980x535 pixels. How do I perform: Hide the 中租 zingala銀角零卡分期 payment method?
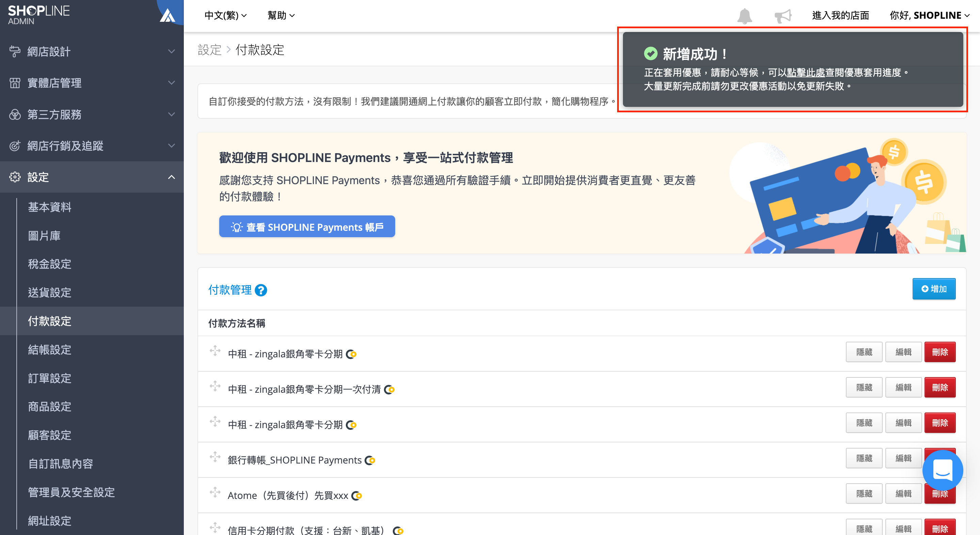[864, 352]
